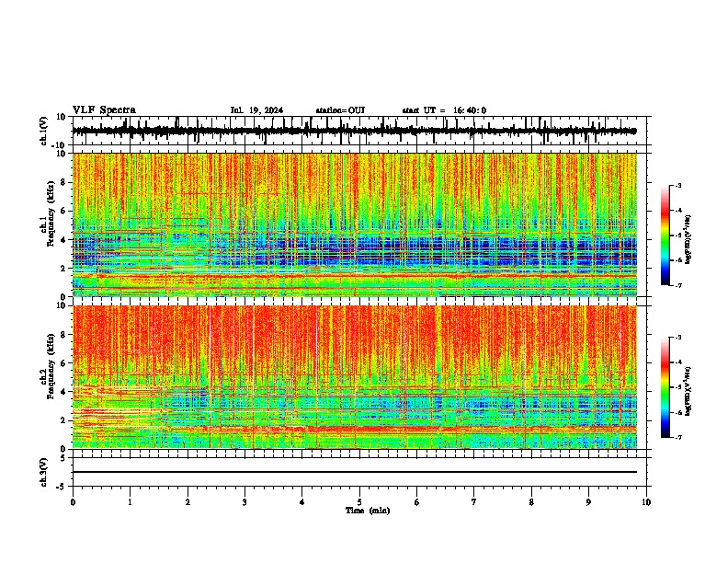Select the date text "Jul 19, 2024"
Image resolution: width=728 pixels, height=563 pixels.
pyautogui.click(x=256, y=110)
